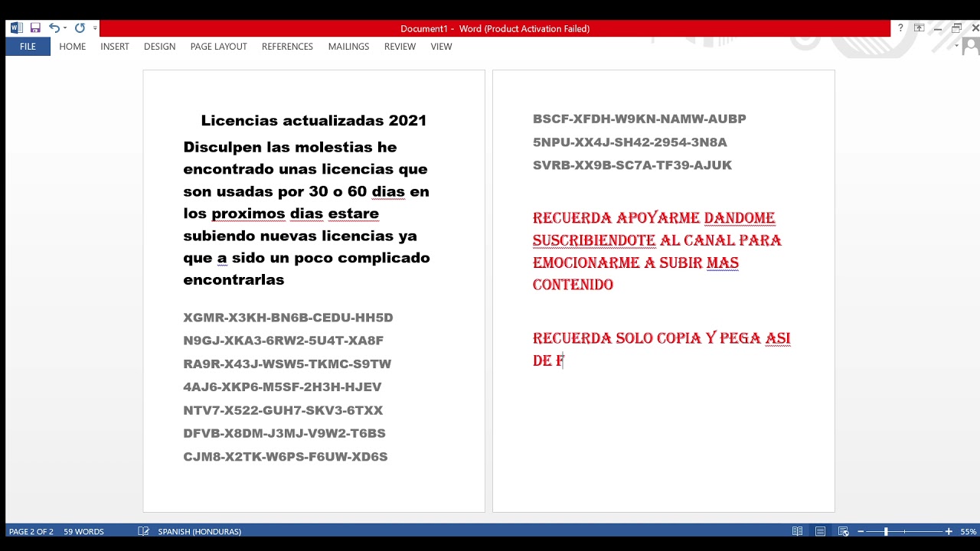This screenshot has width=980, height=551.
Task: Click license key BSCF-XFDH-W9KN-NAMW-AUBP
Action: pos(639,119)
